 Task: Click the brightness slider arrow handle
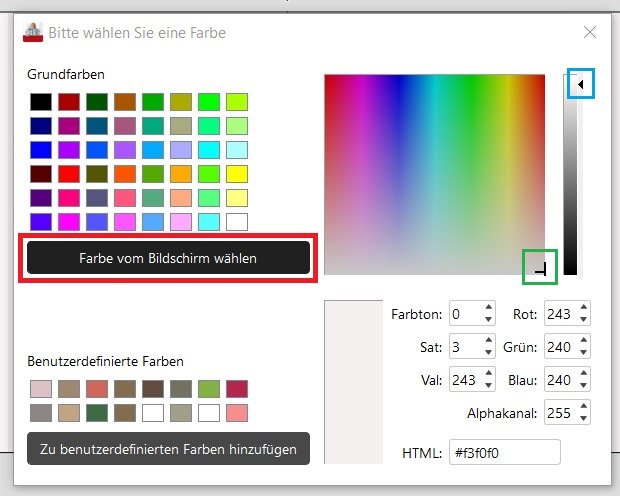click(x=580, y=84)
